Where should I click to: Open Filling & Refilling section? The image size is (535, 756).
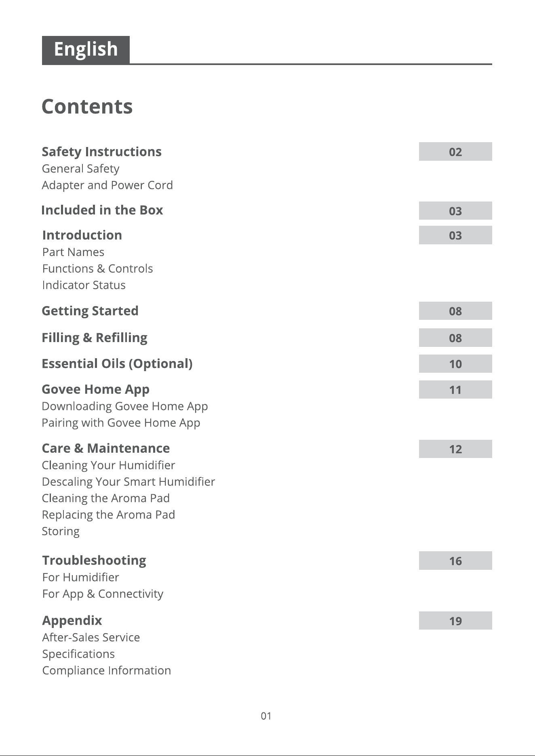pyautogui.click(x=95, y=338)
